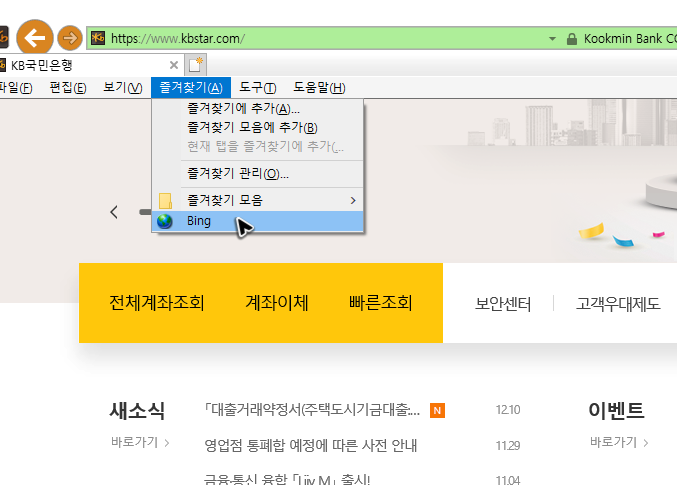Click the 12.10 news date
The image size is (677, 485).
tap(508, 410)
